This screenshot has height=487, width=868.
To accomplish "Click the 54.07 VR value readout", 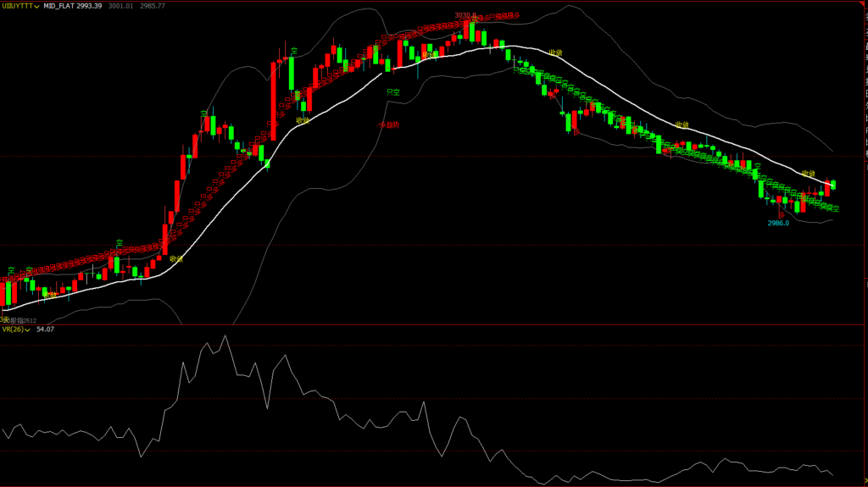I will tap(45, 329).
